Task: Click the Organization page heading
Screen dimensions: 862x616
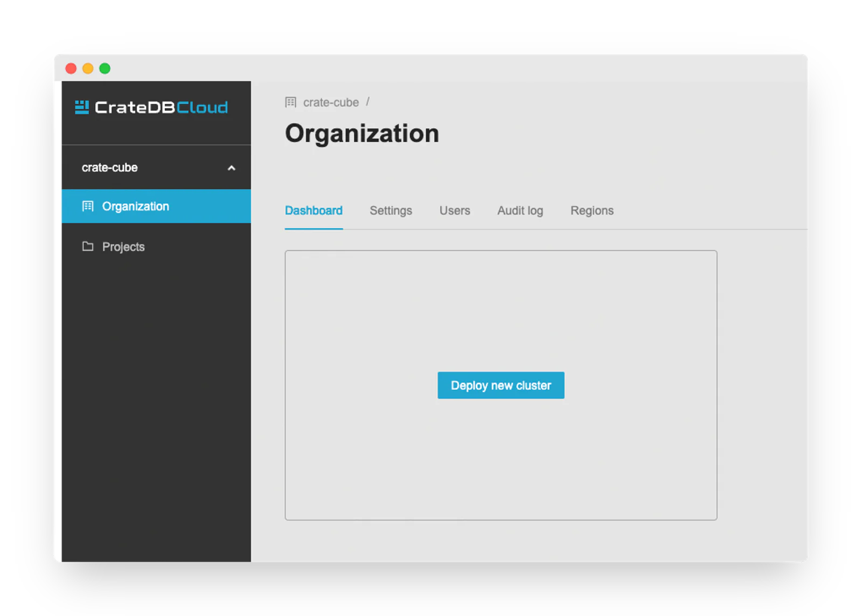Action: point(362,134)
